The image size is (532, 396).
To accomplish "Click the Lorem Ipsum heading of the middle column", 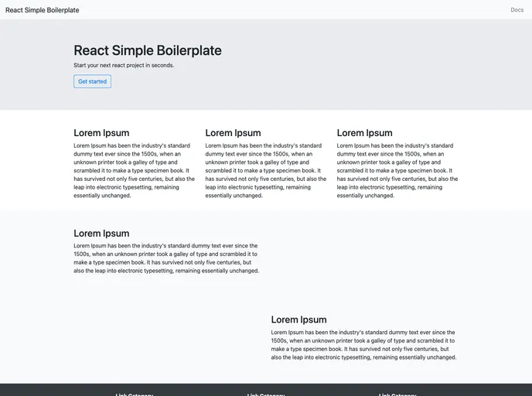I will pos(233,133).
